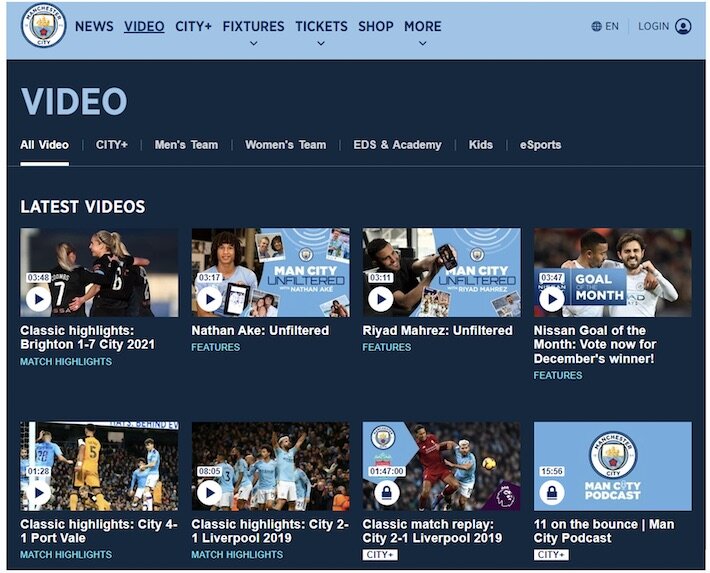Click the user profile avatar icon
Image resolution: width=710 pixels, height=573 pixels.
point(683,26)
